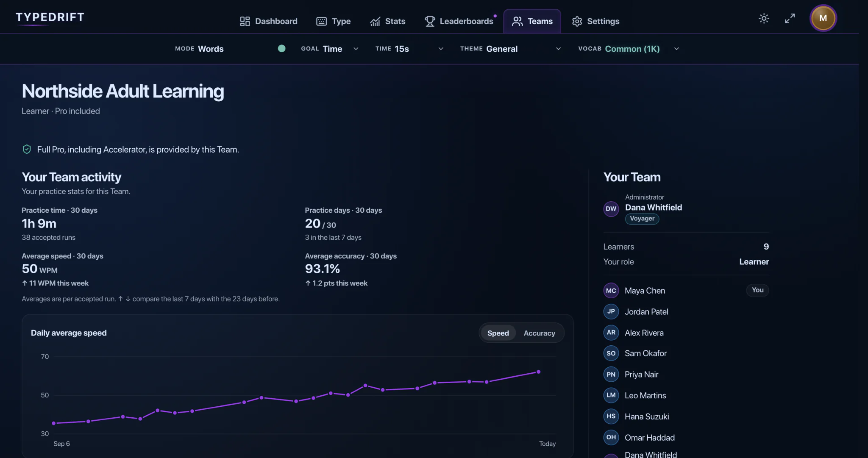Open the Type tab
Screen dimensions: 868x458
click(334, 21)
